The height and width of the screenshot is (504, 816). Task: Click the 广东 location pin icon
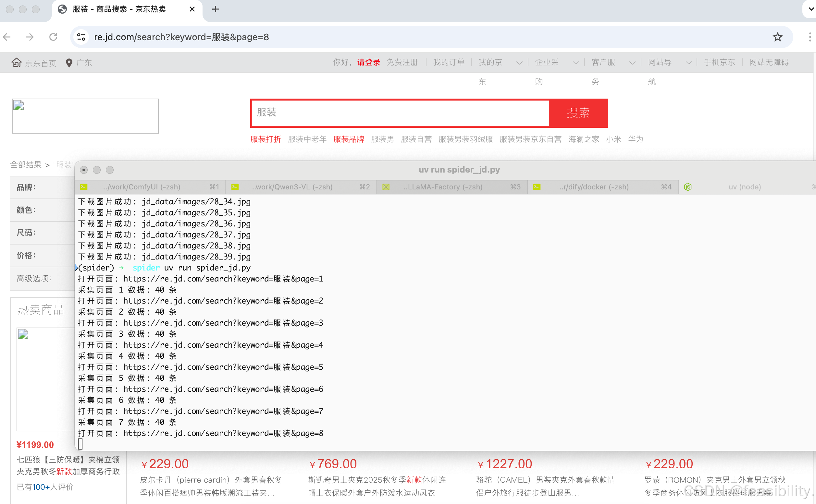click(69, 63)
